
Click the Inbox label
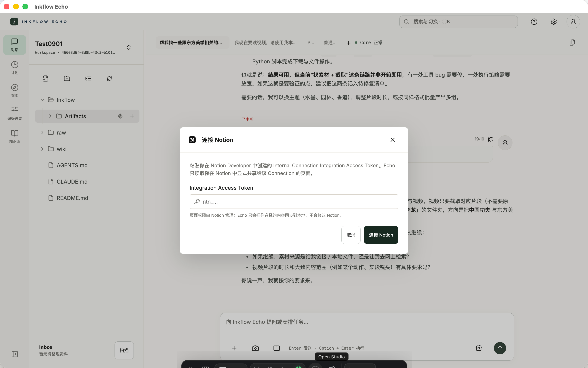point(46,347)
